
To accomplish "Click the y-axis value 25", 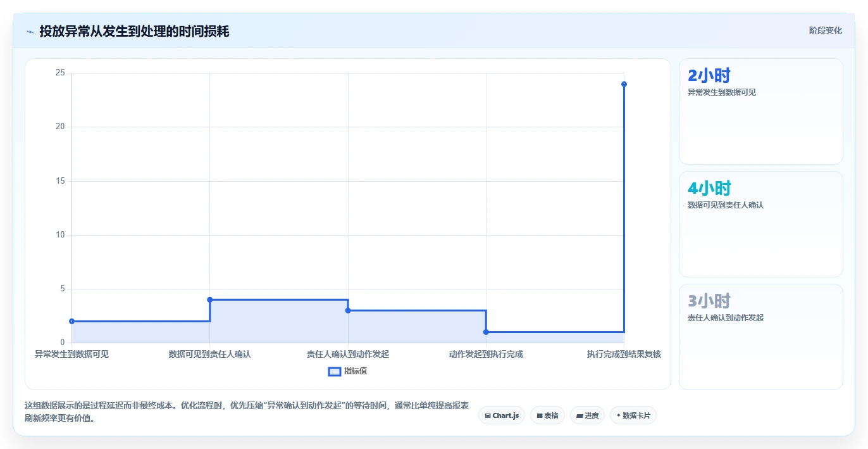I will pyautogui.click(x=60, y=73).
